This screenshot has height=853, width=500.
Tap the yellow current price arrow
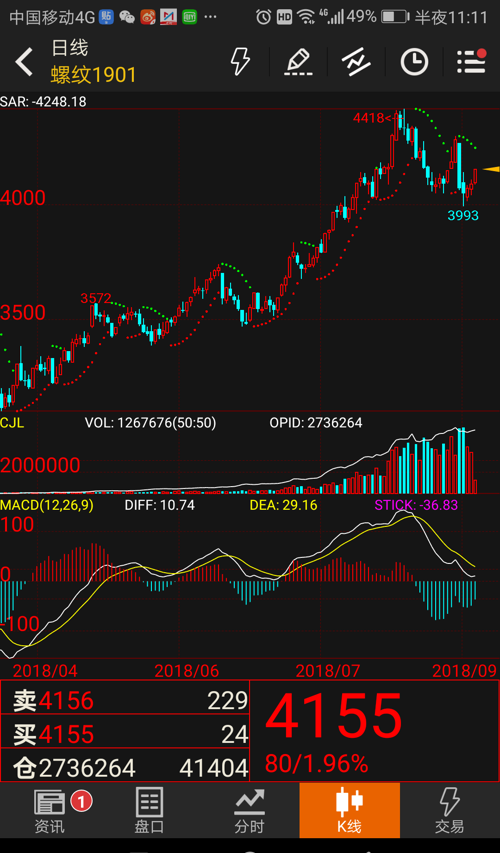click(492, 169)
